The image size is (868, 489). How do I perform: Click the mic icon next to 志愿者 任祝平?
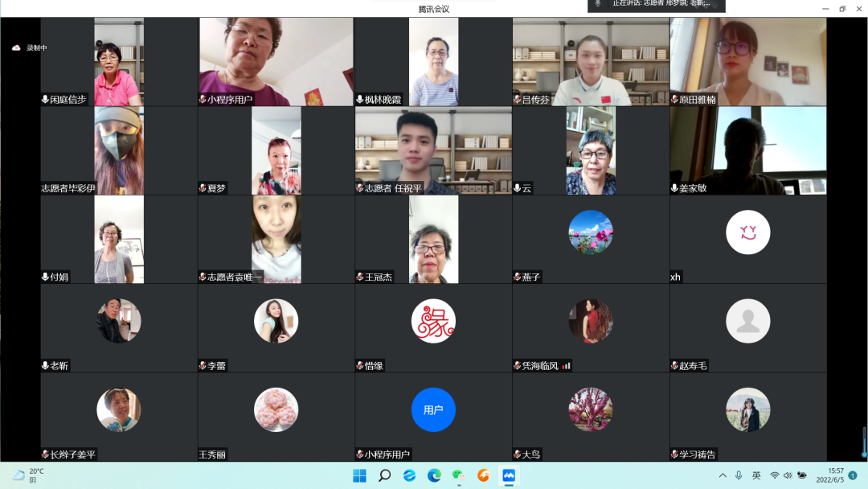click(x=358, y=189)
